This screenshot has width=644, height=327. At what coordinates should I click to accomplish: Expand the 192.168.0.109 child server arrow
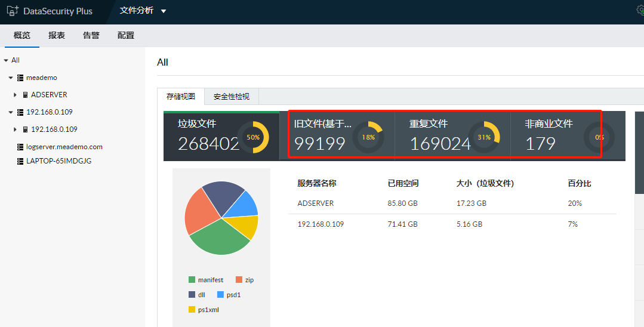(15, 129)
